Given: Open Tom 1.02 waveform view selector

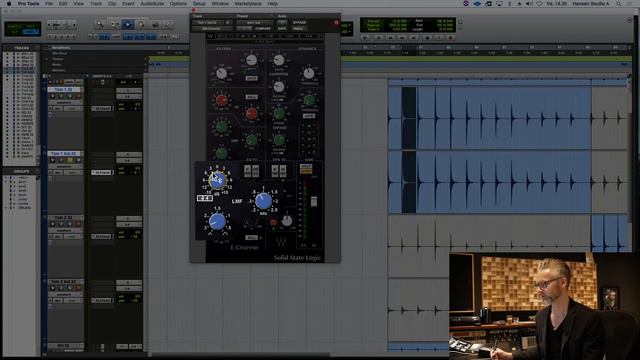Looking at the screenshot, I should [x=64, y=103].
